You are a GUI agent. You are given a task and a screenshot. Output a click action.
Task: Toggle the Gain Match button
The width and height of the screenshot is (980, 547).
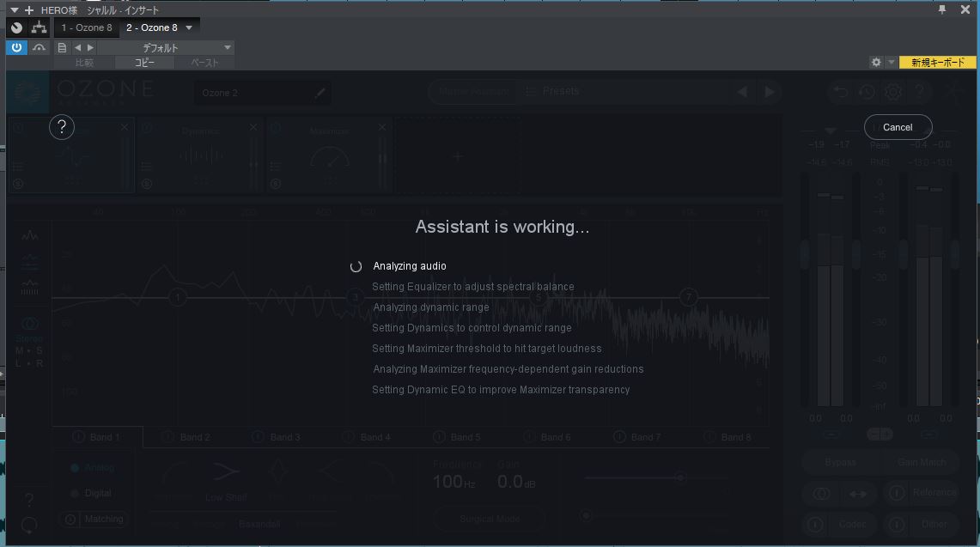click(922, 463)
